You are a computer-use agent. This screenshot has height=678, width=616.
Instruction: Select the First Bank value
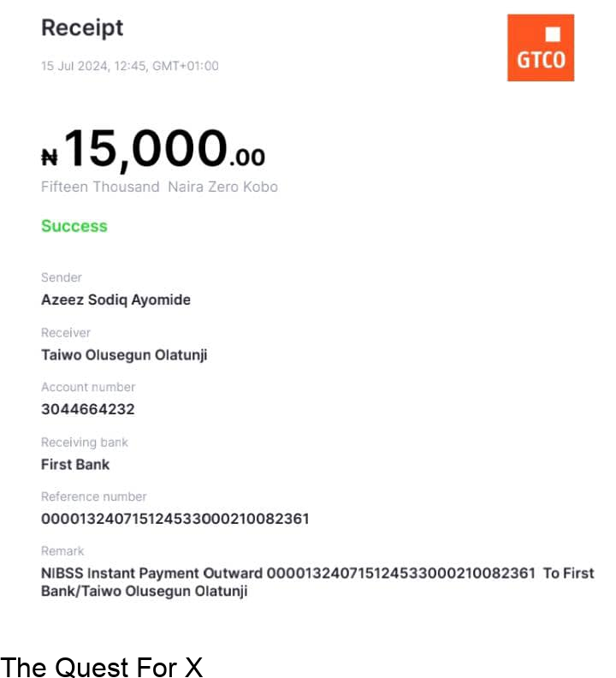coord(75,464)
